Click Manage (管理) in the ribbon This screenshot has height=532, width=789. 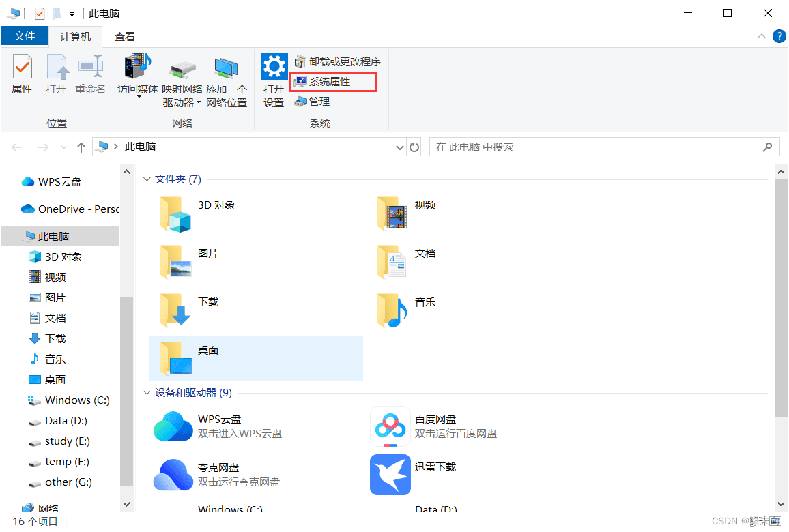coord(312,102)
